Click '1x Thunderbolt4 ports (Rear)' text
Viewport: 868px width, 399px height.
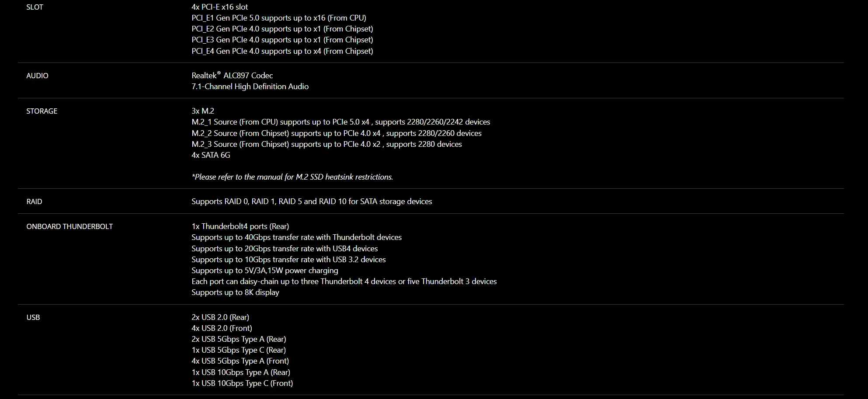(240, 226)
